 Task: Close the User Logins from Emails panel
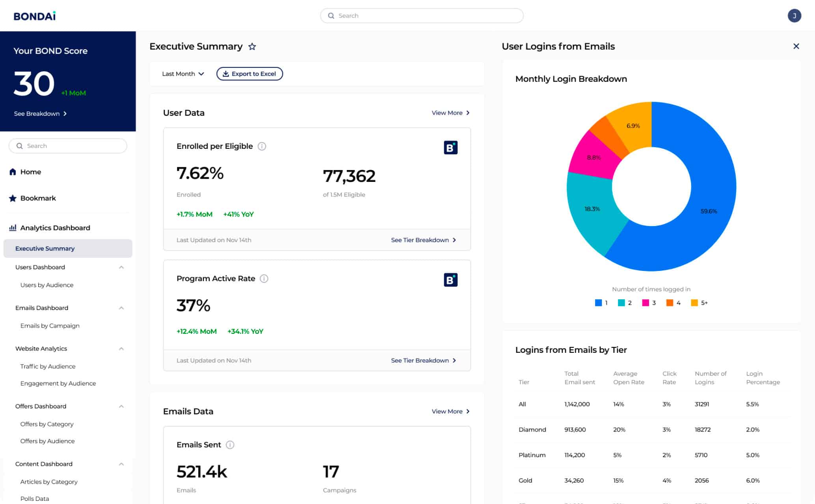(796, 46)
